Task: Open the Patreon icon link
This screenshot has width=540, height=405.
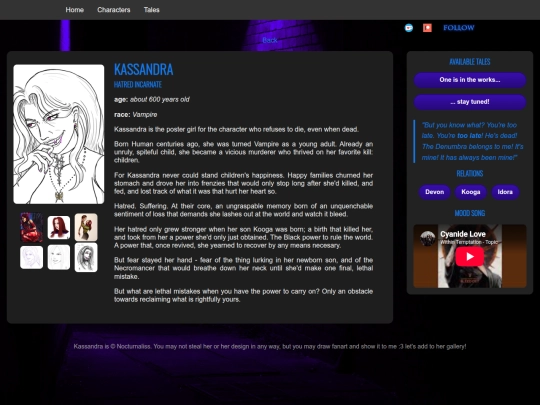Action: pos(427,28)
